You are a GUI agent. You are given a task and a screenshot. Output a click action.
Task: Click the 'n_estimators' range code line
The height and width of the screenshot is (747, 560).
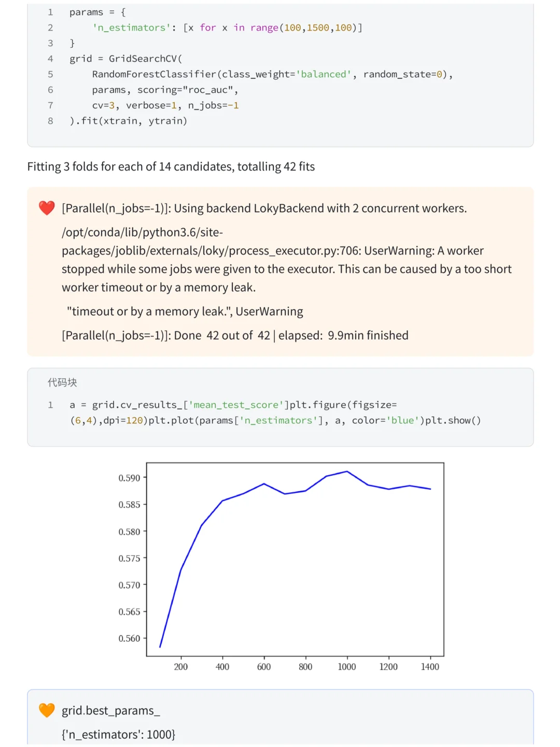point(227,27)
